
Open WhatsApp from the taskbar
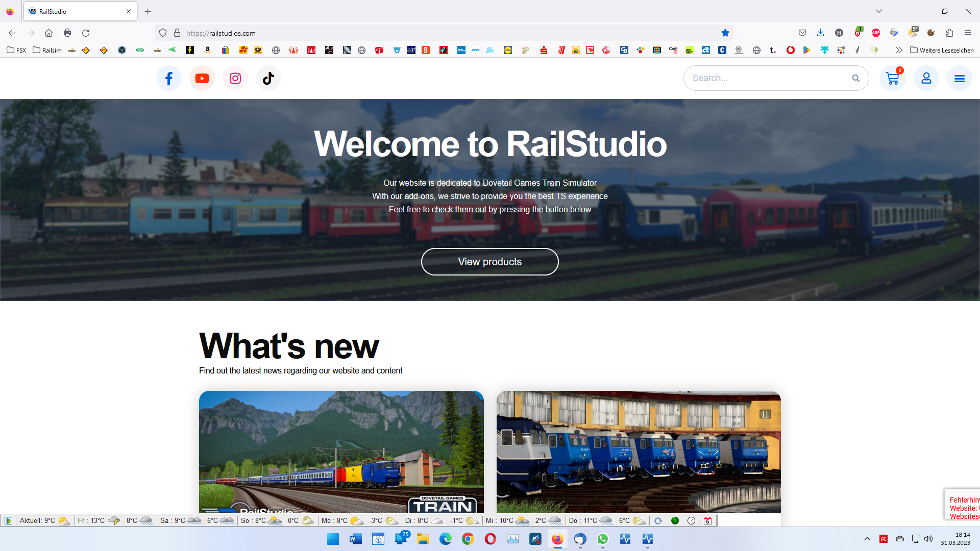tap(602, 539)
